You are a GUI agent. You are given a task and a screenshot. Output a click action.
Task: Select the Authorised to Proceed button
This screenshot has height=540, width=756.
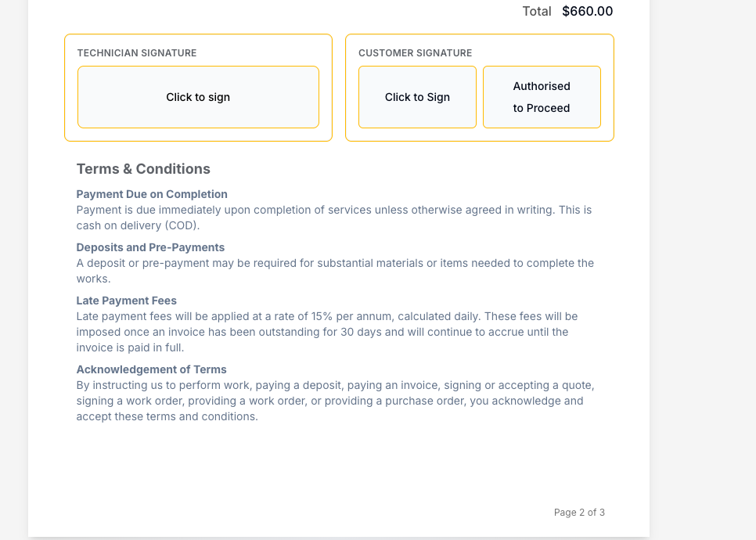coord(542,97)
